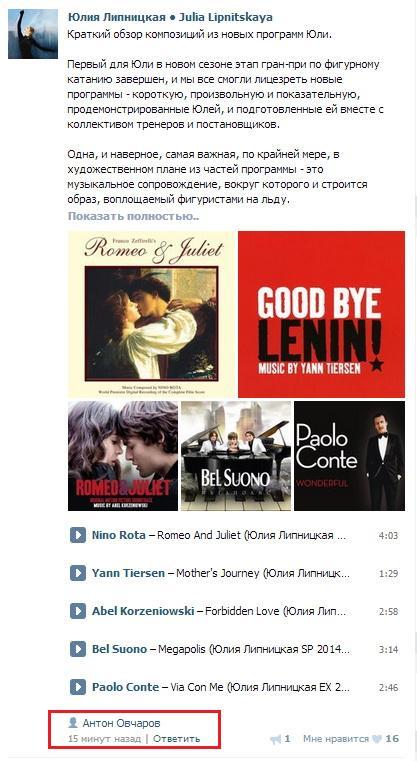Expand post with Показать полностью link
Viewport: 417px width, 761px height.
133,216
